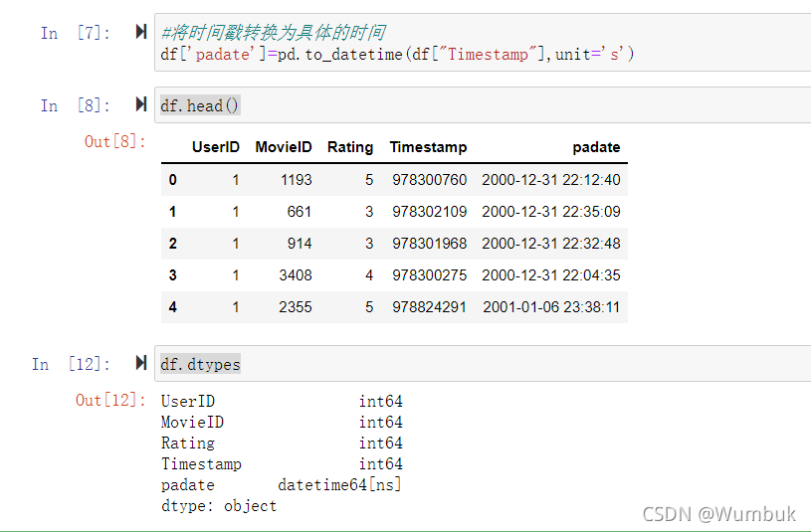Select MovieID value 3408
The height and width of the screenshot is (532, 811).
(296, 275)
